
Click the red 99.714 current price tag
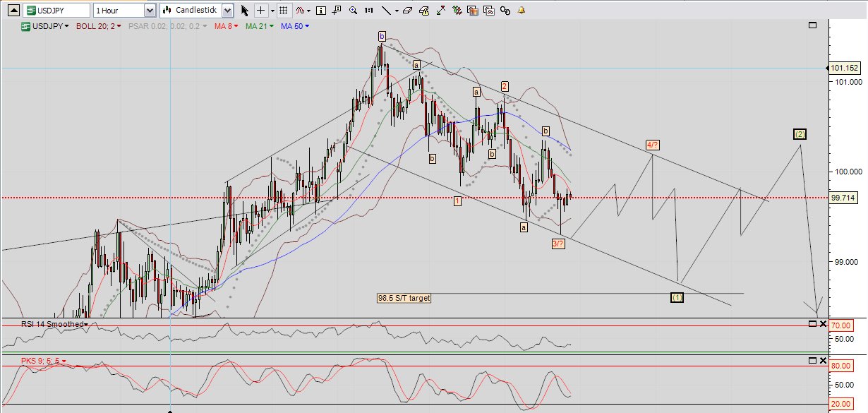point(845,198)
